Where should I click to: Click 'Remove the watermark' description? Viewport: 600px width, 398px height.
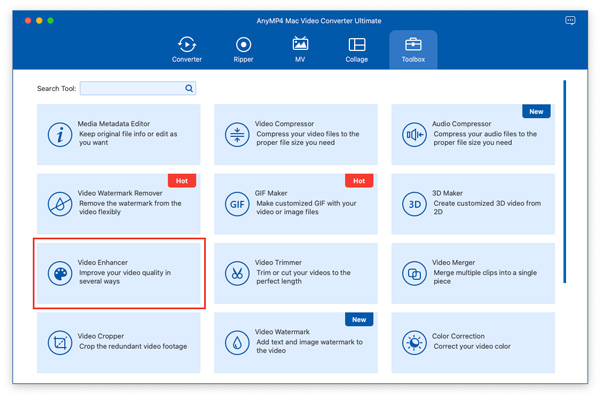point(130,207)
